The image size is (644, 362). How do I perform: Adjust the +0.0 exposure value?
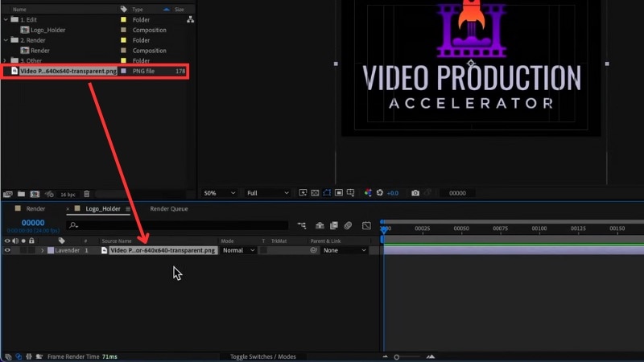pyautogui.click(x=393, y=193)
